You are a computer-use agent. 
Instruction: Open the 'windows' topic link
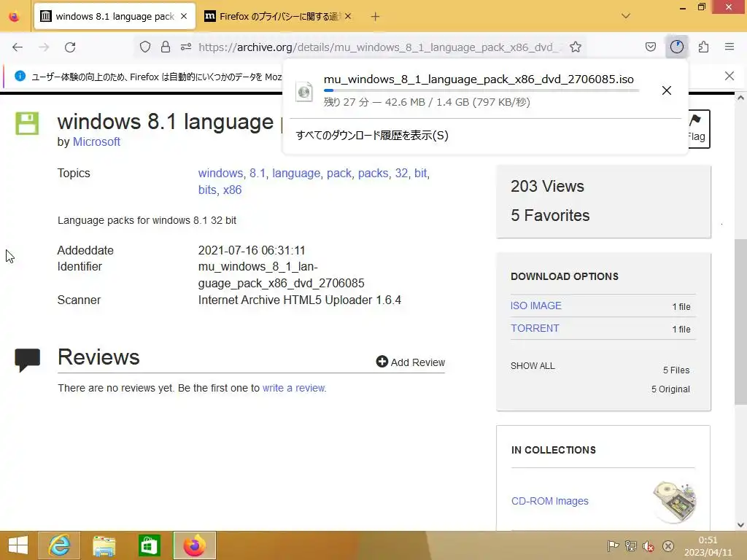tap(220, 173)
